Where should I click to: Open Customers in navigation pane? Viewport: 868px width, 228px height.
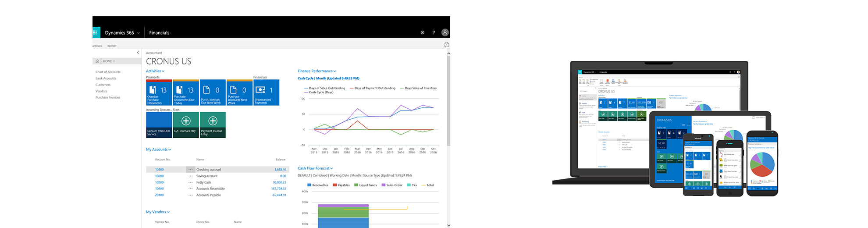pyautogui.click(x=103, y=85)
